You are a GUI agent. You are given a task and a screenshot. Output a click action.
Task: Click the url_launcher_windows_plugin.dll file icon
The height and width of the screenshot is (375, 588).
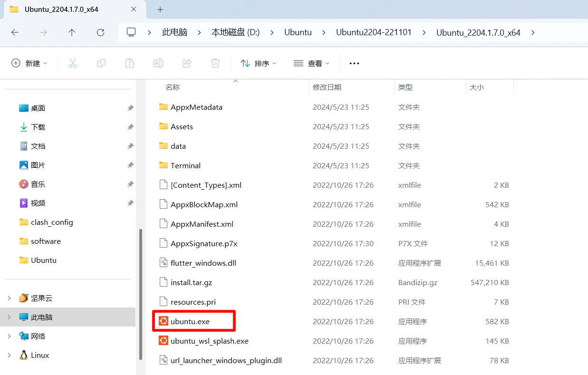tap(164, 360)
